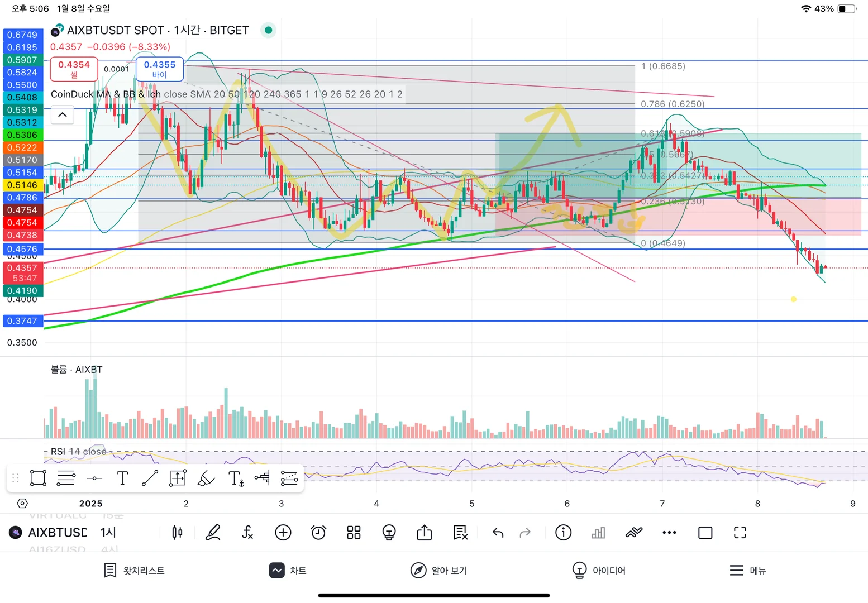
Task: Grab the drawing toolbar drag handle
Action: [16, 478]
